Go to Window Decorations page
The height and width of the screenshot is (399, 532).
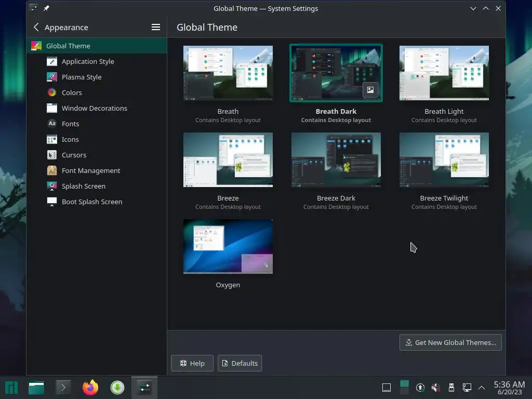pos(97,108)
